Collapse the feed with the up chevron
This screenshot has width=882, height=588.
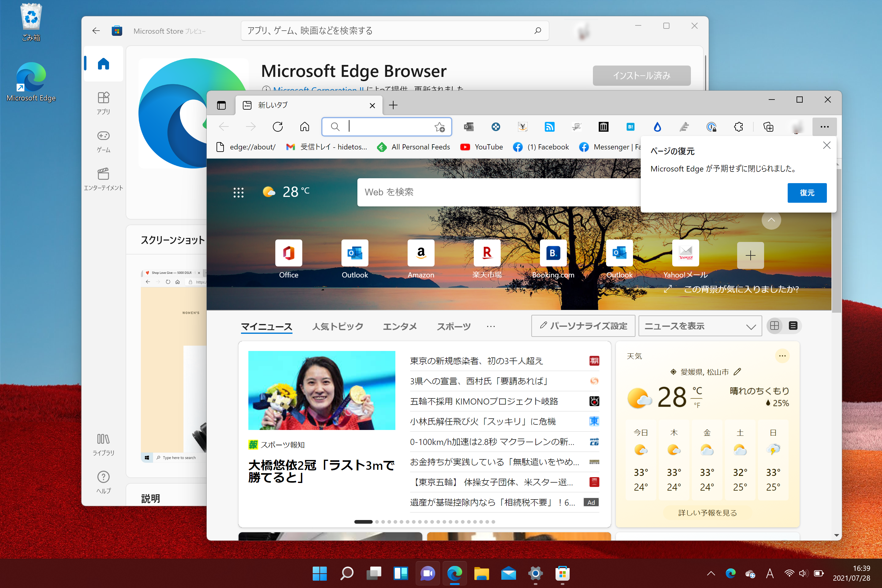click(771, 221)
